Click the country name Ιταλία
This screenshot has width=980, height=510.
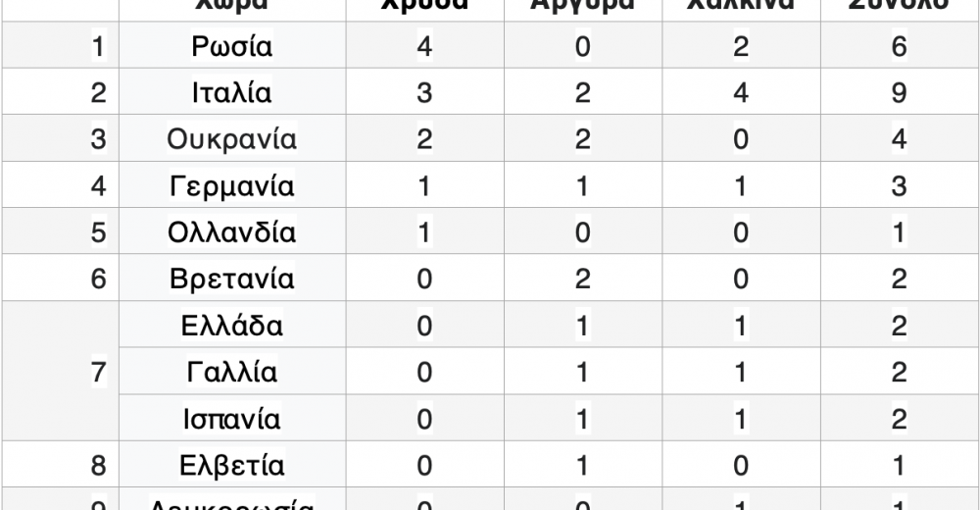pyautogui.click(x=232, y=93)
